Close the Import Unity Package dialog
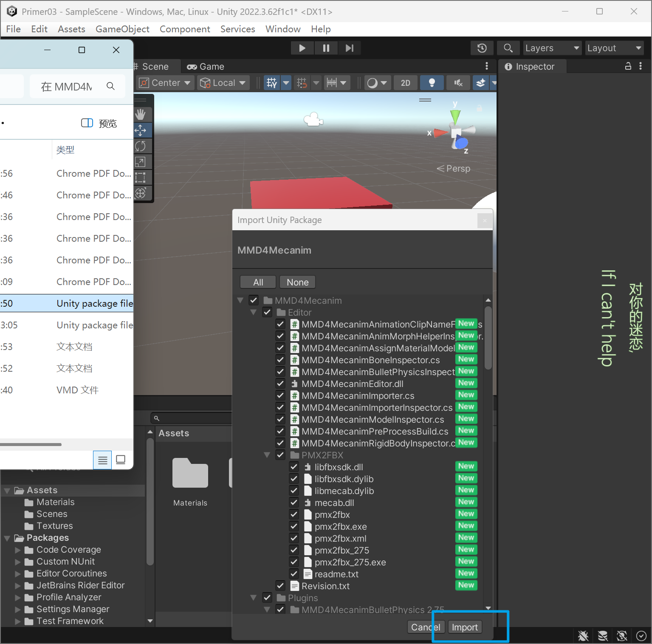The height and width of the screenshot is (644, 652). [x=485, y=220]
